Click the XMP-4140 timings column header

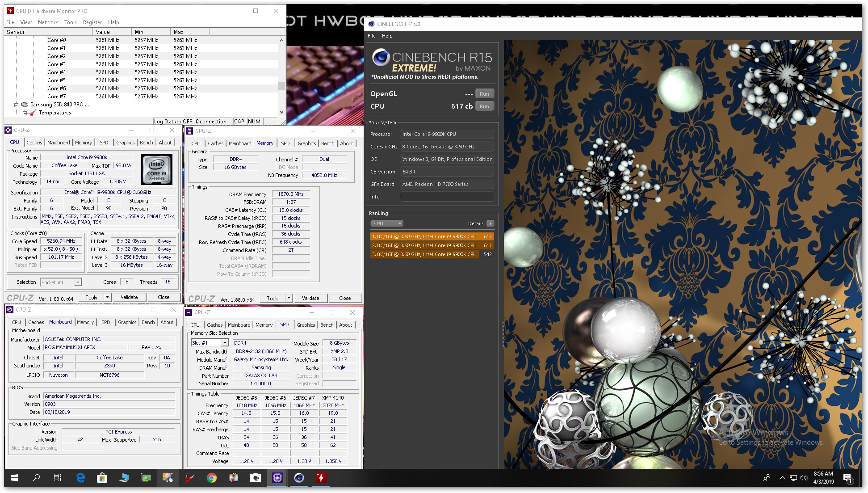[x=333, y=398]
